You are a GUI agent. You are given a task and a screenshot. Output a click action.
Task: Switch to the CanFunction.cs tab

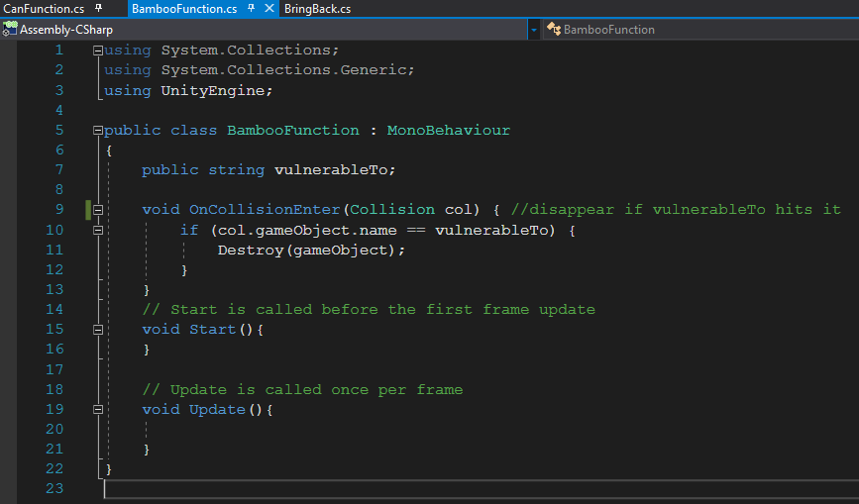[44, 9]
